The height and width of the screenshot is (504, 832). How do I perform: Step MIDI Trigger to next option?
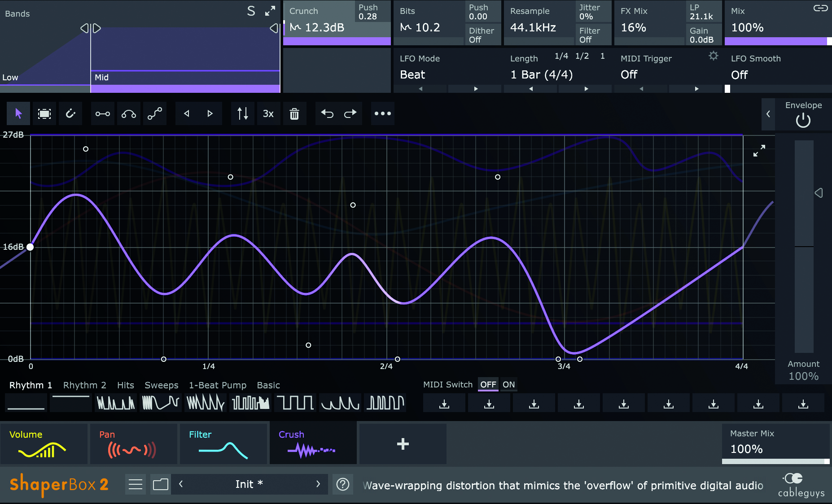tap(696, 89)
